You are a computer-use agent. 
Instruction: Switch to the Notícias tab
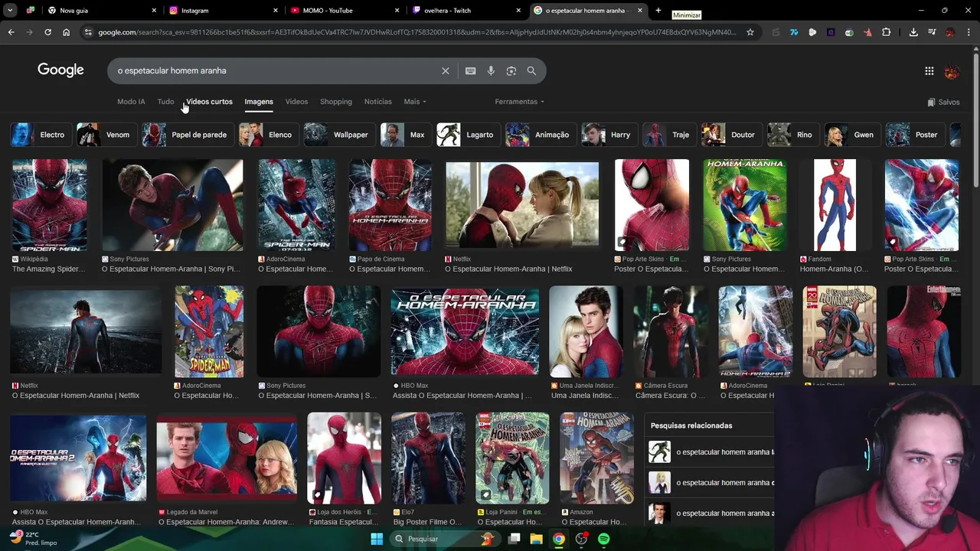click(377, 102)
